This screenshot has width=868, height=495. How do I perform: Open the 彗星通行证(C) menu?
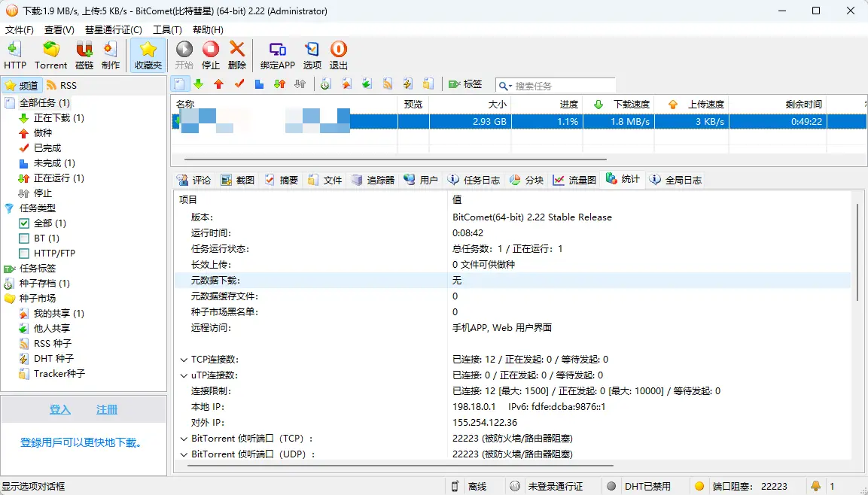[113, 30]
